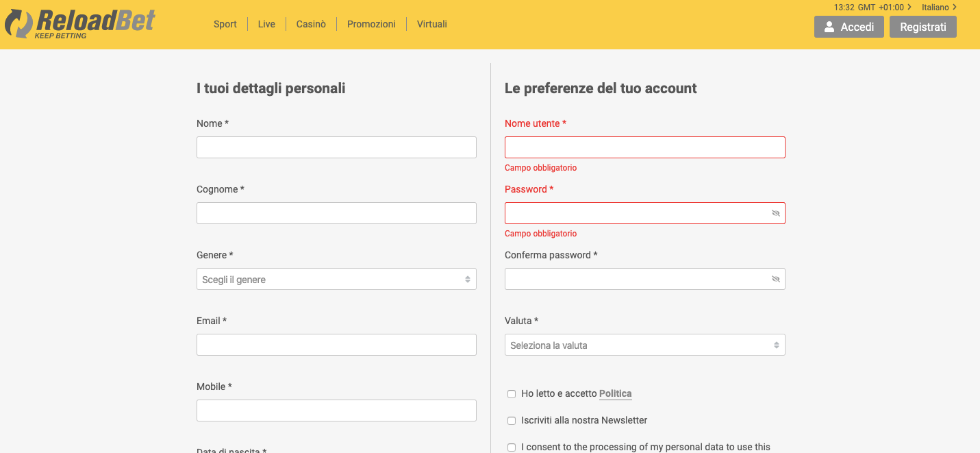This screenshot has height=453, width=980.
Task: Click 'Campo obbligatorio' under Password
Action: [541, 234]
